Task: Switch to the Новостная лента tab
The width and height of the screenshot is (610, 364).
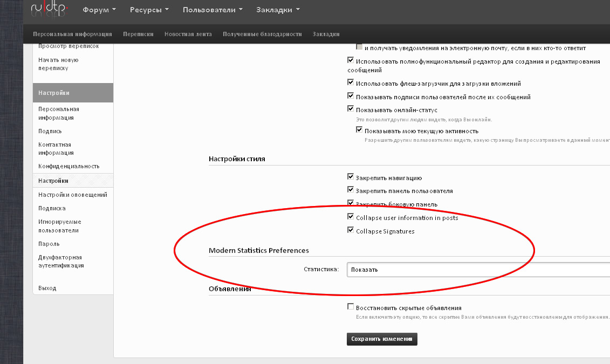Action: click(188, 34)
